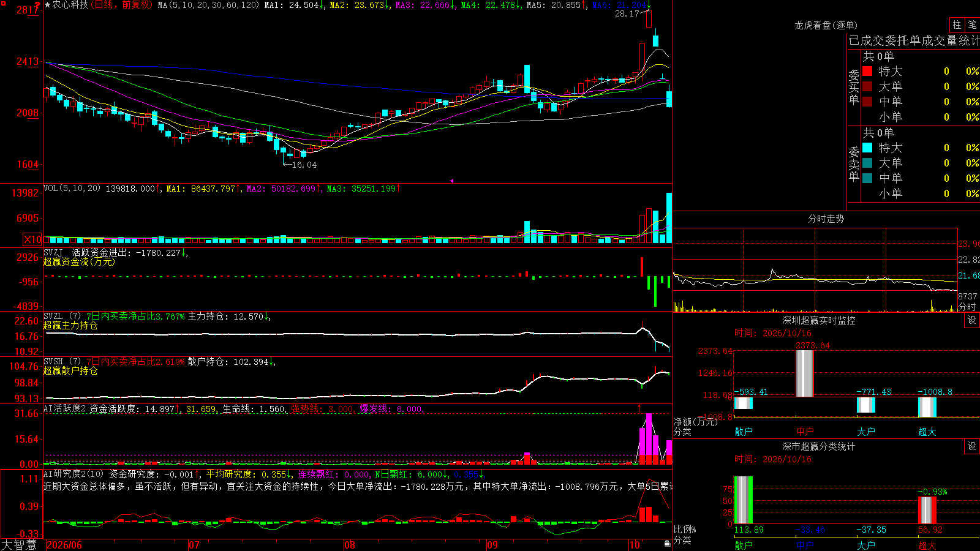Viewport: 980px width, 551px height.
Task: Click the 深圳超赢实时监控 heading
Action: pyautogui.click(x=818, y=320)
